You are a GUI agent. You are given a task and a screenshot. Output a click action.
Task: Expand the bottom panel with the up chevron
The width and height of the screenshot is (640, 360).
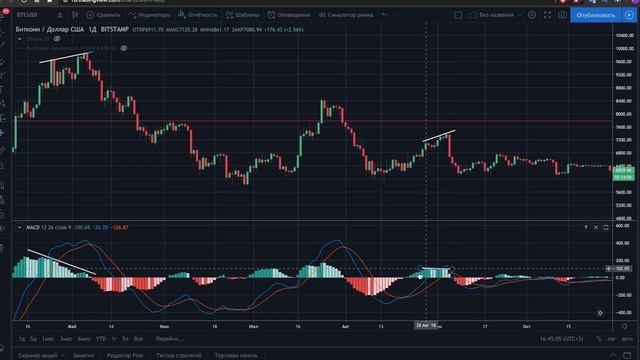pos(613,355)
